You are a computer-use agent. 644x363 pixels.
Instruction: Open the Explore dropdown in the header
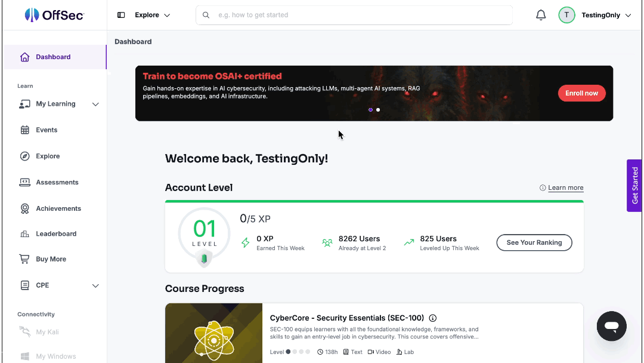tap(153, 15)
